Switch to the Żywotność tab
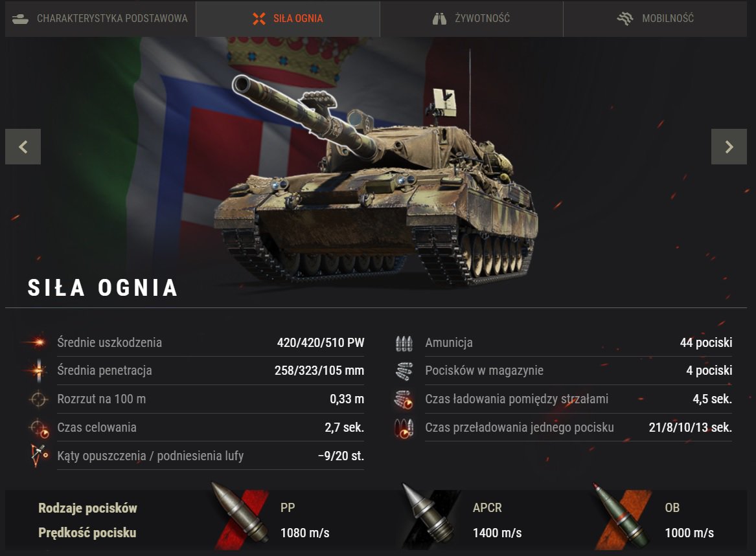 tap(472, 19)
